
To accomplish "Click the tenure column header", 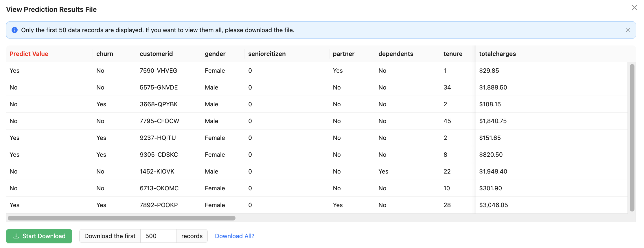I will [453, 54].
